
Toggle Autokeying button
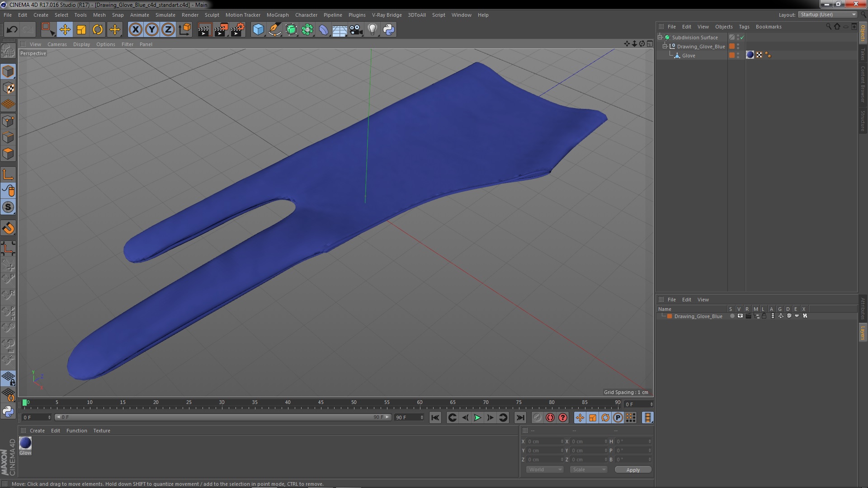pos(550,418)
